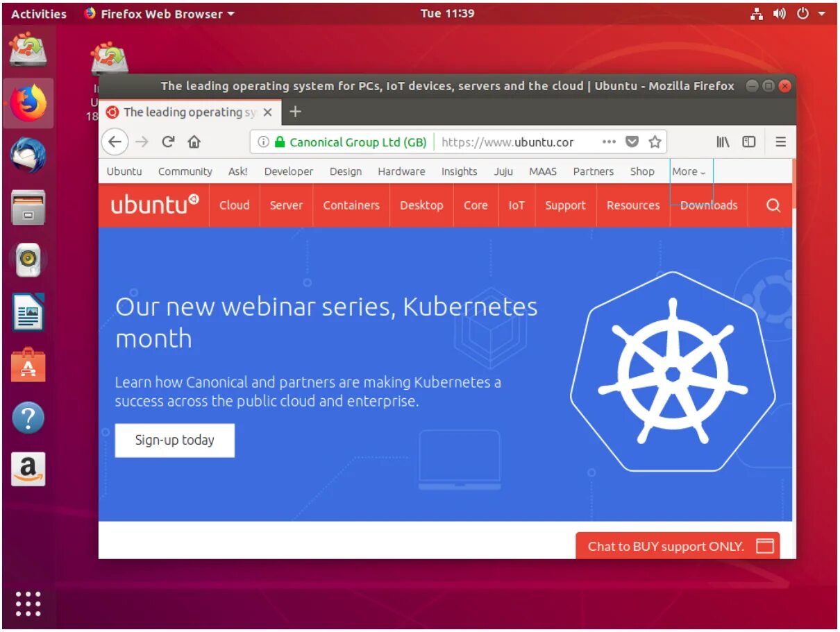The image size is (840, 632).
Task: Open Firefox hamburger menu
Action: (781, 142)
